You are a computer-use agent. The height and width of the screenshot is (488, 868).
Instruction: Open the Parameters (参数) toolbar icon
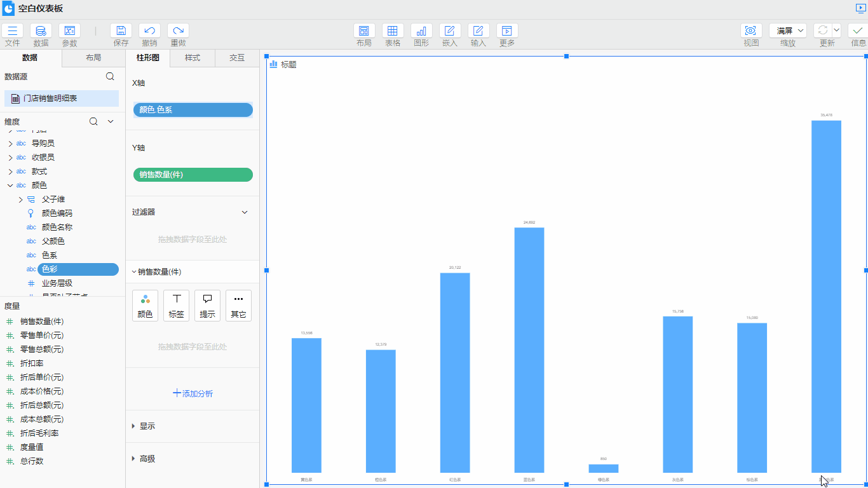pyautogui.click(x=69, y=31)
